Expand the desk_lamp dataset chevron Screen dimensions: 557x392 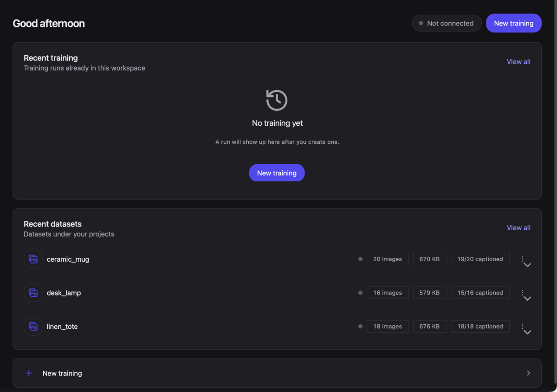tap(527, 298)
